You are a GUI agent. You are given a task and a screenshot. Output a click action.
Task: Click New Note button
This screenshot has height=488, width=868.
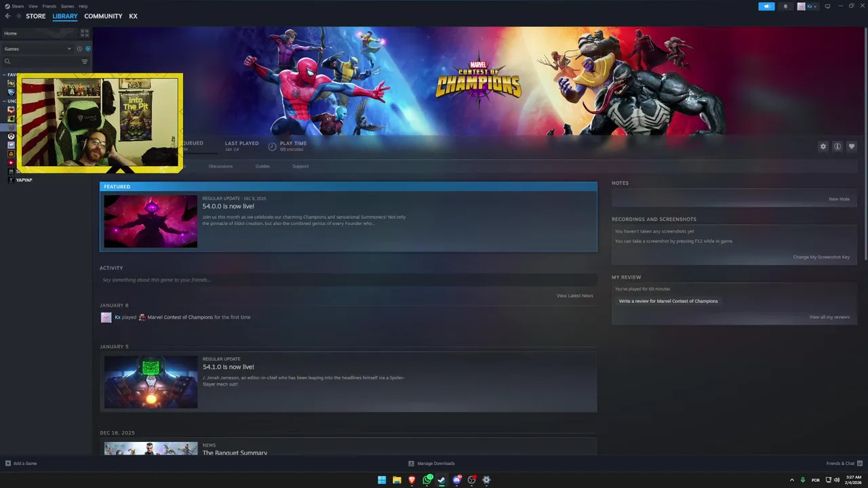[x=839, y=199]
